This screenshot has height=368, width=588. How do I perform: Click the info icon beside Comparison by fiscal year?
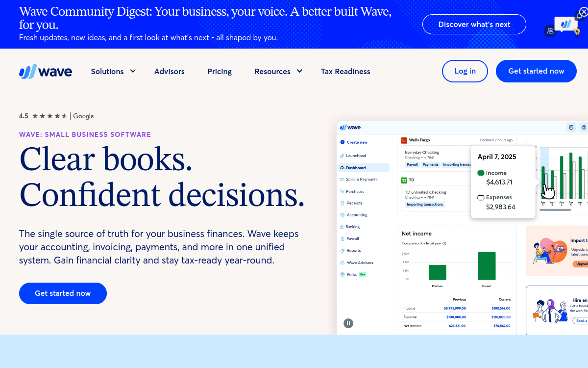444,243
